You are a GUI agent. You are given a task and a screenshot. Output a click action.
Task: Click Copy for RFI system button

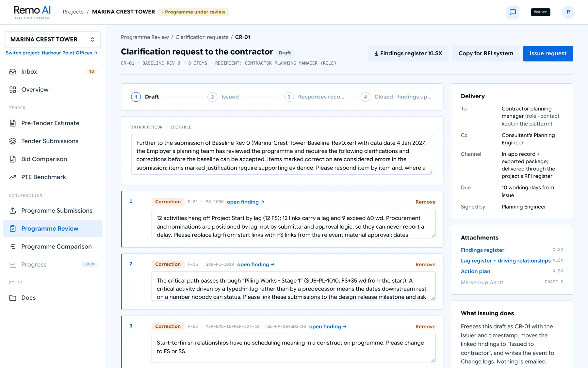(486, 53)
